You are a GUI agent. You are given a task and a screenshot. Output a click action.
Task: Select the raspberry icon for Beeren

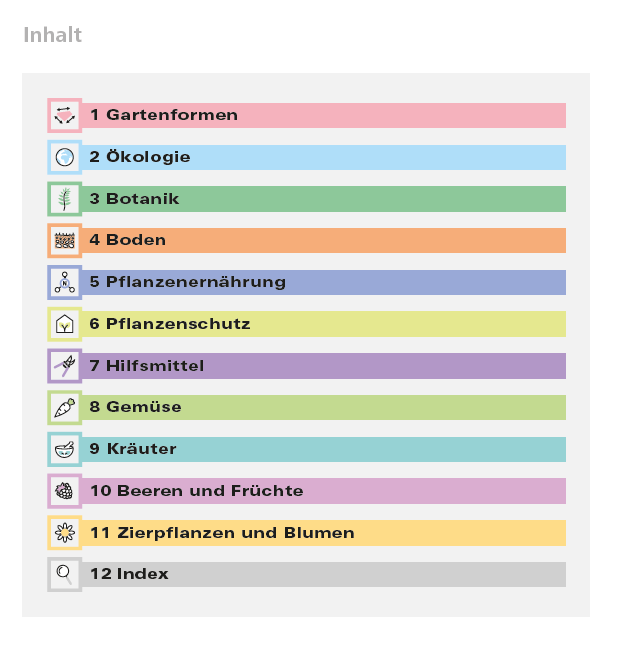[64, 491]
